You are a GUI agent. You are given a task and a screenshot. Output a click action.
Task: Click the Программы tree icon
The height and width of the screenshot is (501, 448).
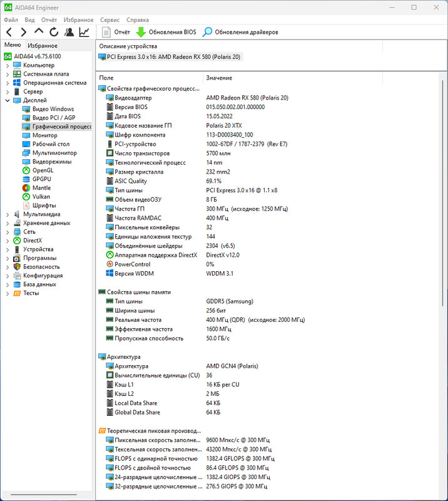(17, 258)
